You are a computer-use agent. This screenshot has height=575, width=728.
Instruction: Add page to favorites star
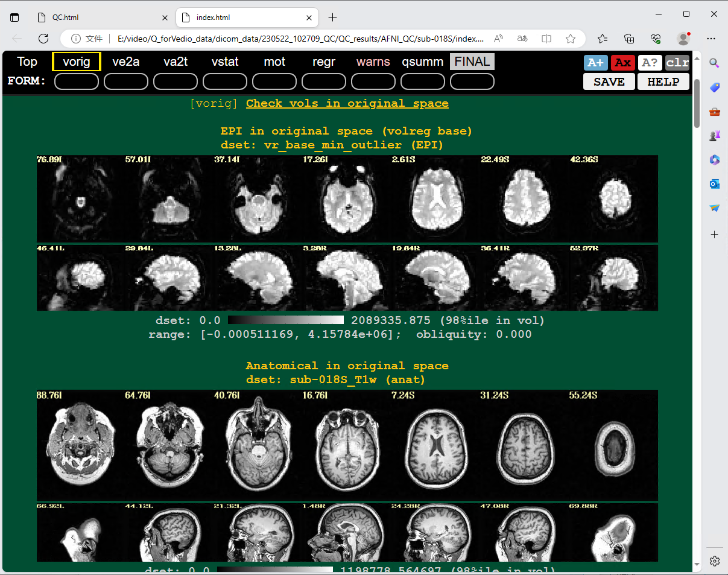(571, 39)
